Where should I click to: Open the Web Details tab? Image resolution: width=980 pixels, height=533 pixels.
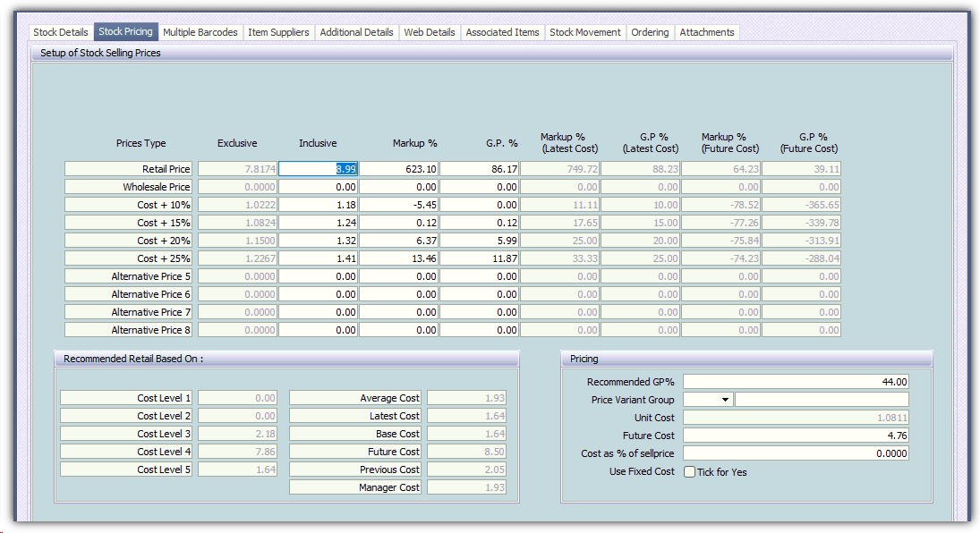coord(430,32)
